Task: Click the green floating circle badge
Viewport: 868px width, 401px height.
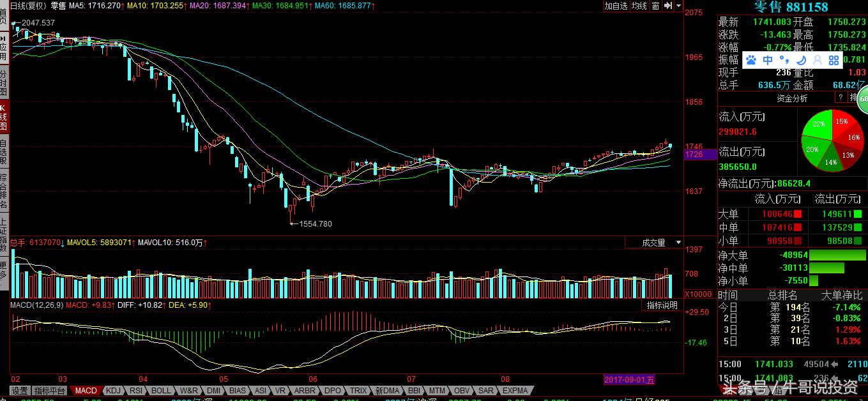Action: coord(863,99)
